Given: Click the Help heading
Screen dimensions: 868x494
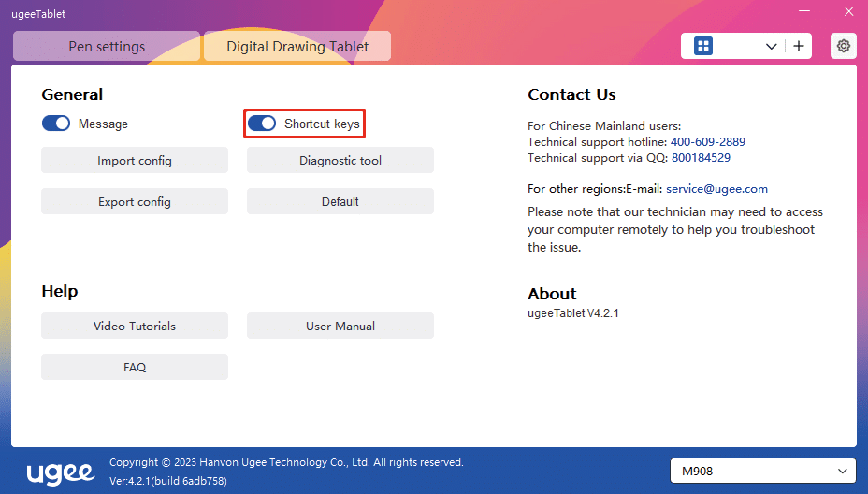Looking at the screenshot, I should point(60,291).
